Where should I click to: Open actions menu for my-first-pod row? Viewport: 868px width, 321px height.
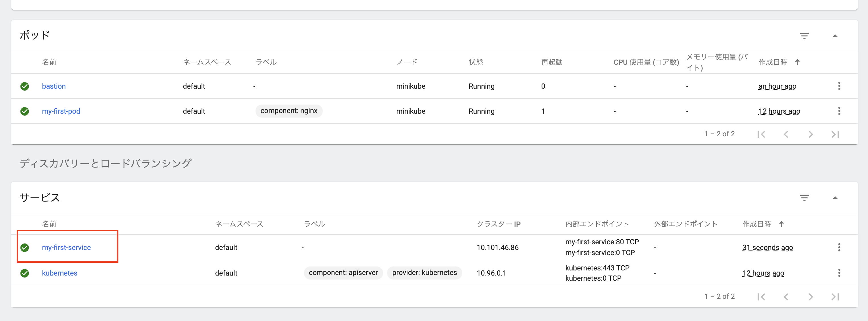pos(839,111)
